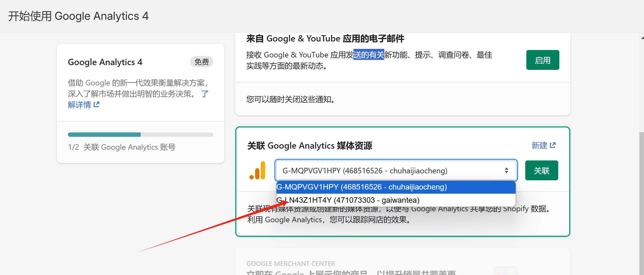644x275 pixels.
Task: Click the Google Merchant Center shopping icon
Action: 505,271
